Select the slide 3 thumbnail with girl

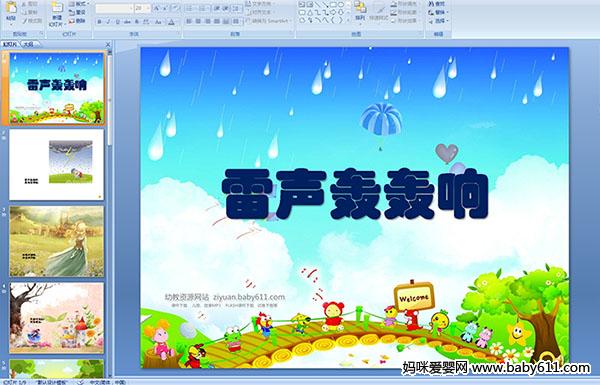[57, 241]
